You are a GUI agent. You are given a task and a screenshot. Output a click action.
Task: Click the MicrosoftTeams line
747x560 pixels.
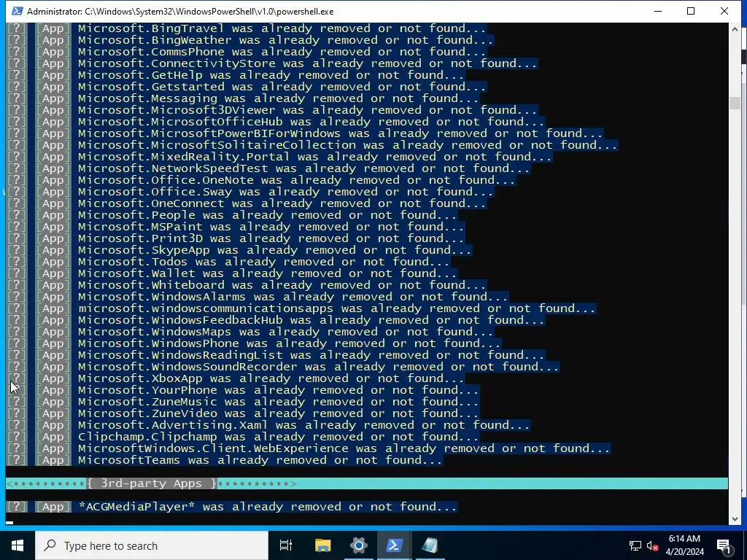(x=225, y=460)
